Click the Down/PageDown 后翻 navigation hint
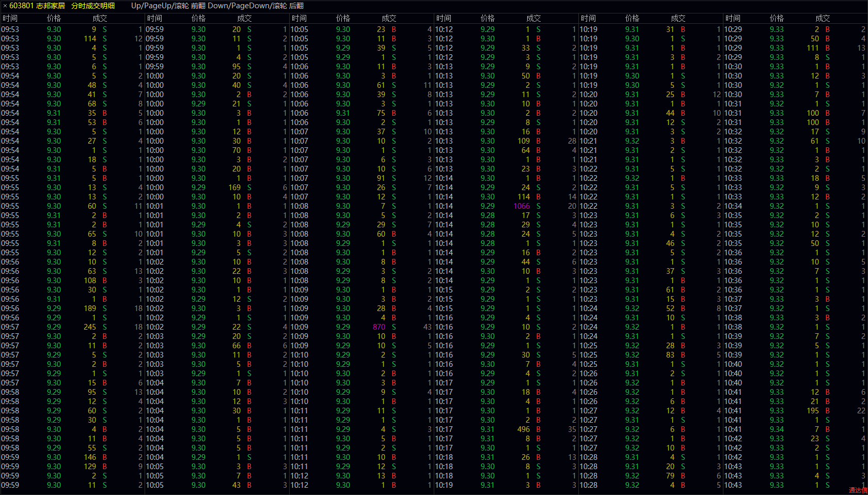The height and width of the screenshot is (495, 868). pos(256,6)
